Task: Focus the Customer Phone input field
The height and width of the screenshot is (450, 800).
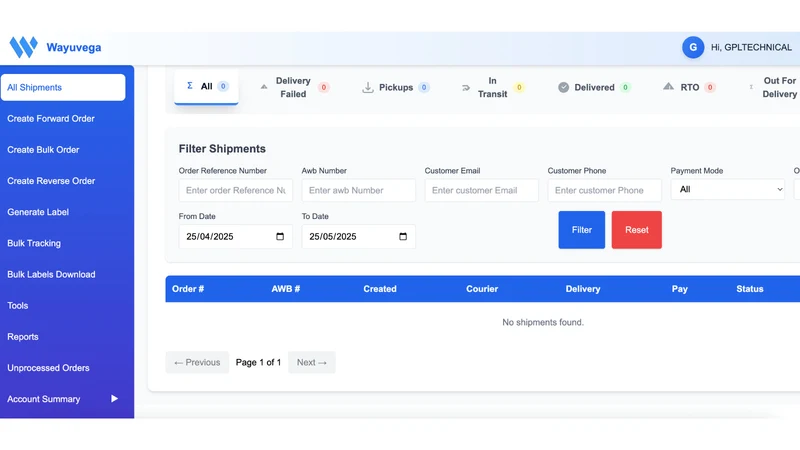Action: click(x=605, y=190)
